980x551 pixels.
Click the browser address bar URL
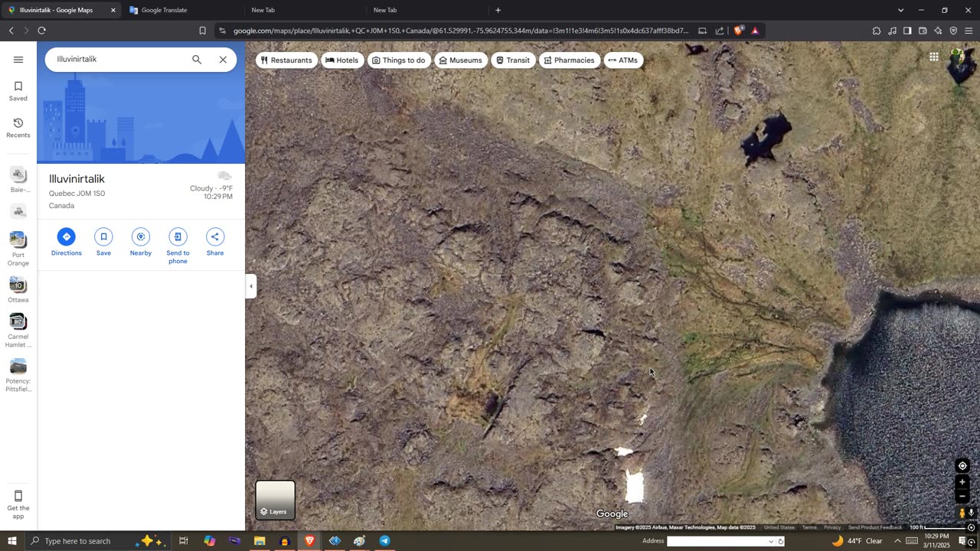pyautogui.click(x=460, y=31)
